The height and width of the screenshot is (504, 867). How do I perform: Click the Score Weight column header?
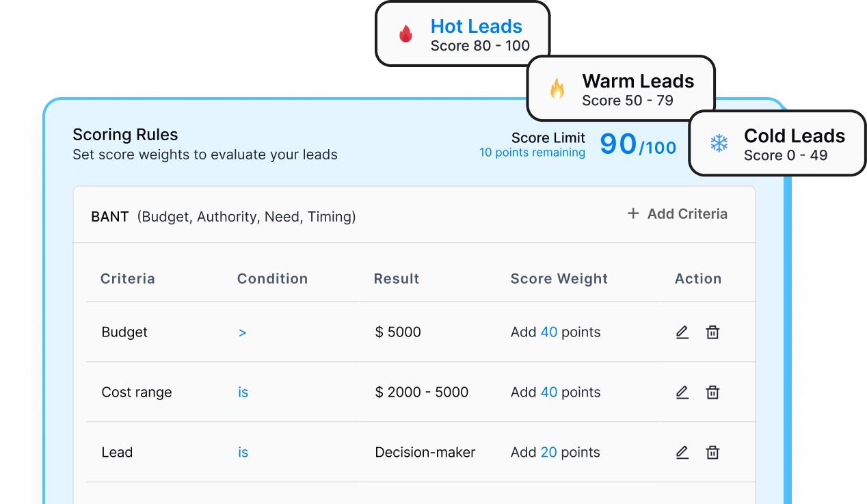(559, 279)
